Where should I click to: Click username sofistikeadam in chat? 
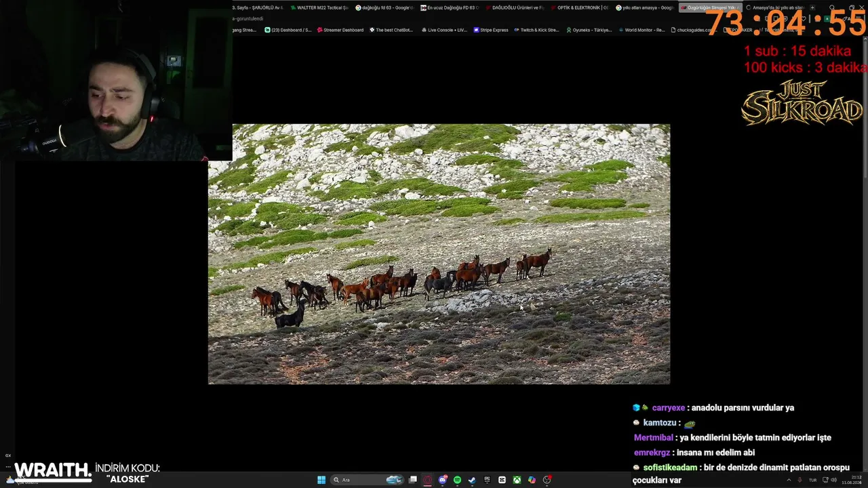pyautogui.click(x=671, y=468)
